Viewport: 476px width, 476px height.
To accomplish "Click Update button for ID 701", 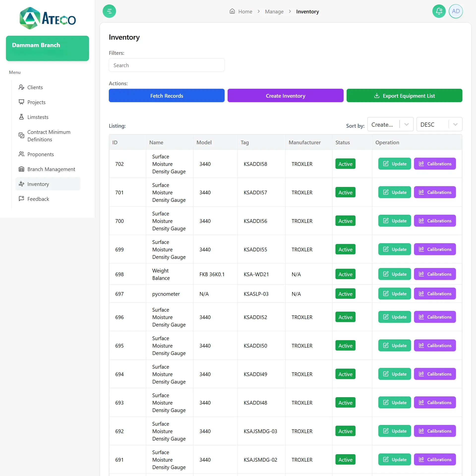I will 394,192.
